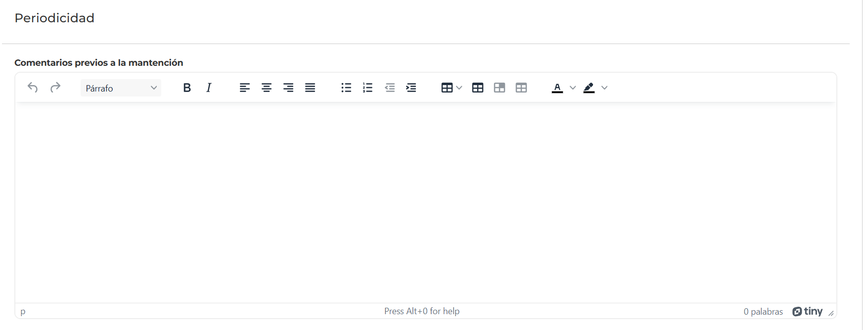Center align the text

click(267, 88)
